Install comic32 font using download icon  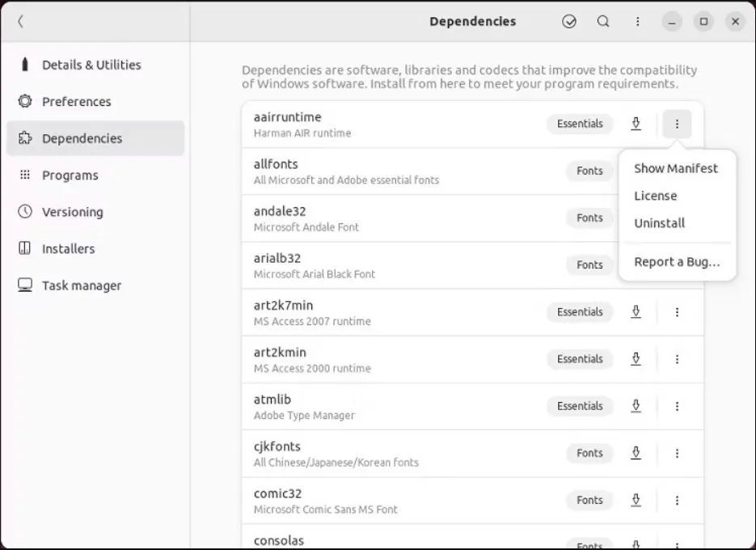tap(636, 500)
